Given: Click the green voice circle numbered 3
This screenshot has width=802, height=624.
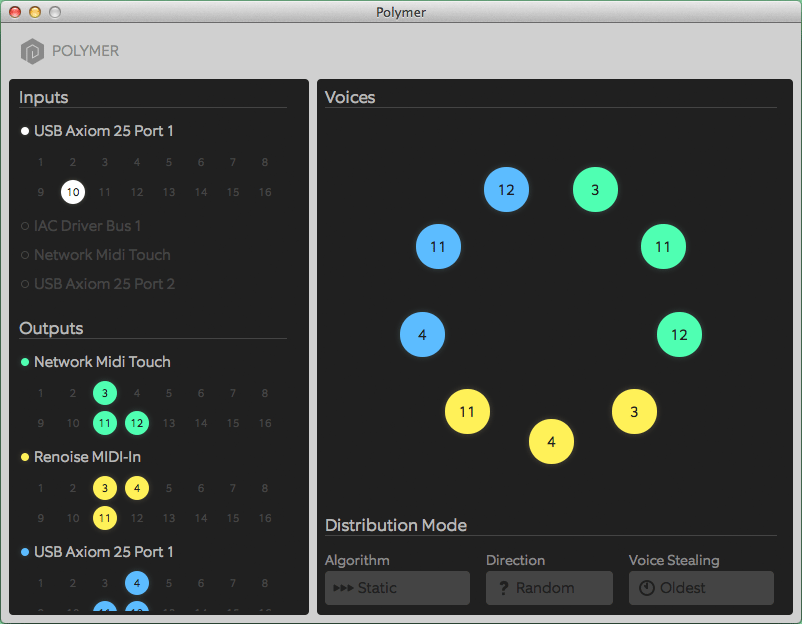Looking at the screenshot, I should [595, 190].
